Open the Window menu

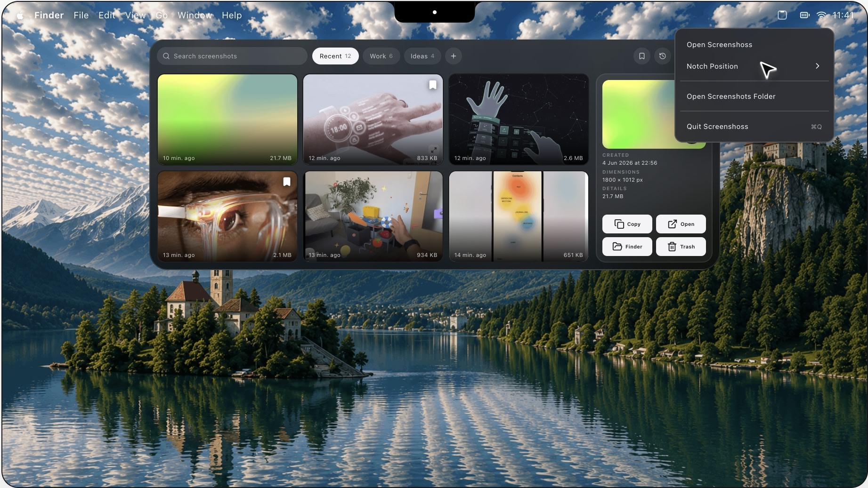click(195, 15)
